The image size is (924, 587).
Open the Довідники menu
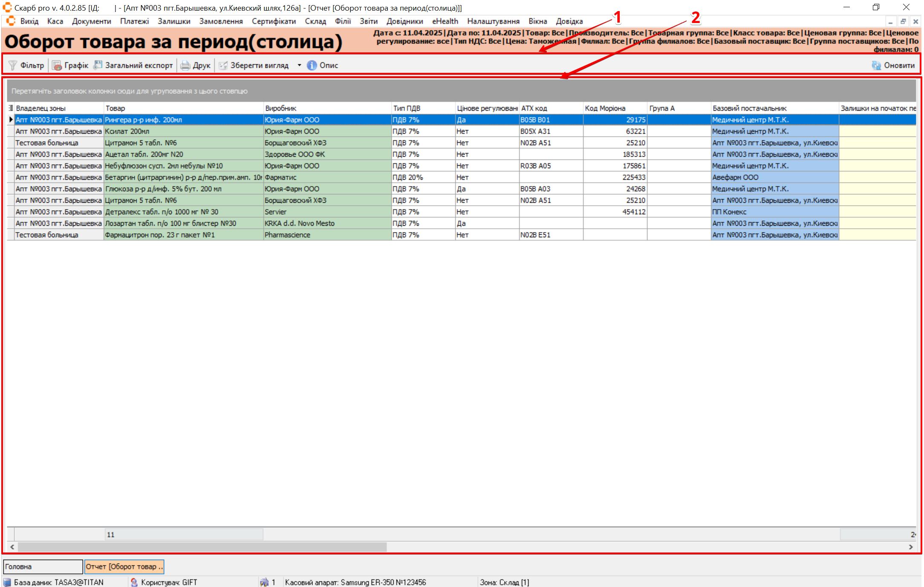click(404, 21)
